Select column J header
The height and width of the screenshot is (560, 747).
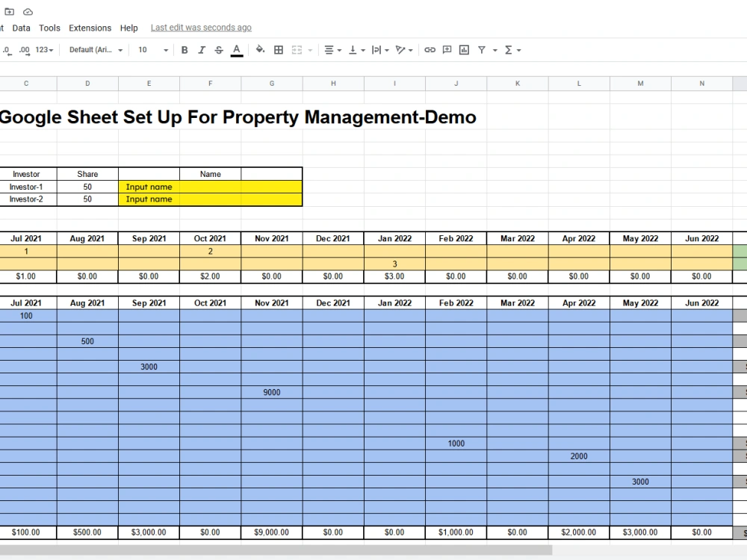(x=456, y=84)
